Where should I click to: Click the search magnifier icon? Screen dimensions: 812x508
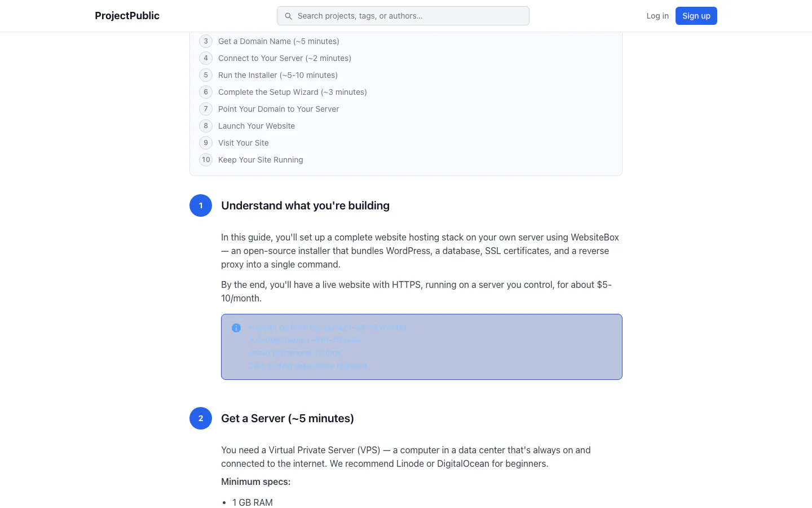(x=288, y=16)
